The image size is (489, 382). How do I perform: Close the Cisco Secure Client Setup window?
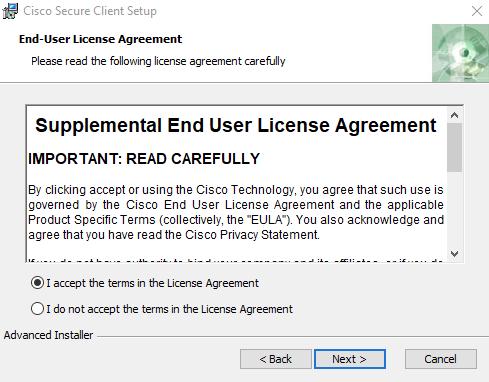click(477, 11)
